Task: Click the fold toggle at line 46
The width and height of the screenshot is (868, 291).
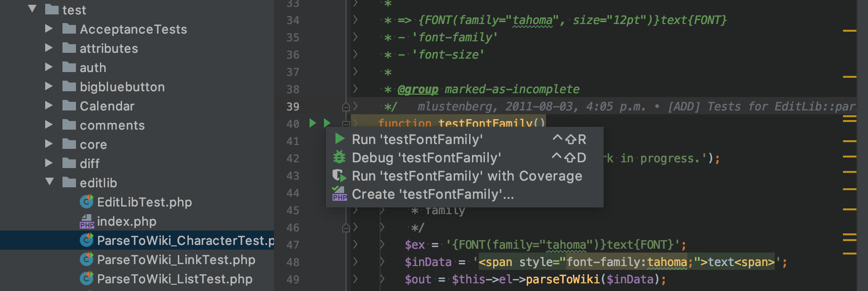Action: coord(346,228)
